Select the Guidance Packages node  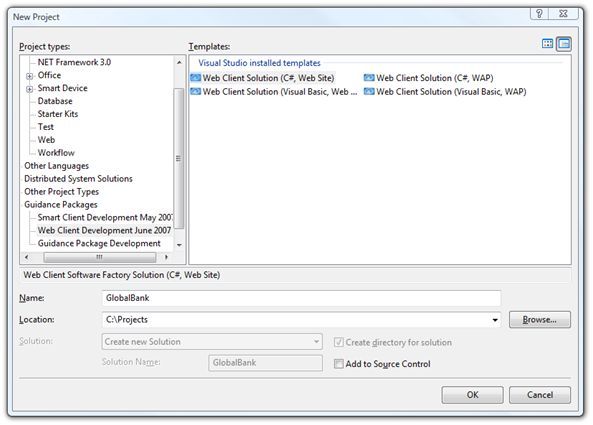click(x=61, y=205)
